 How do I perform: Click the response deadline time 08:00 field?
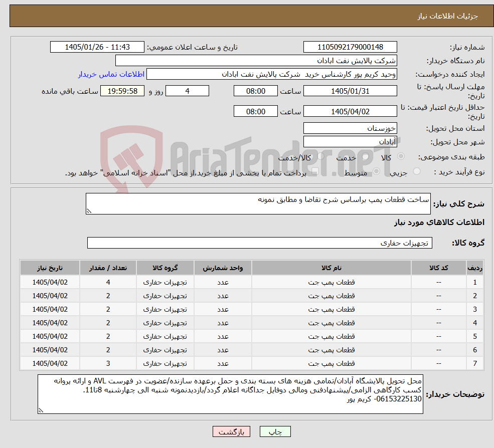[x=255, y=91]
